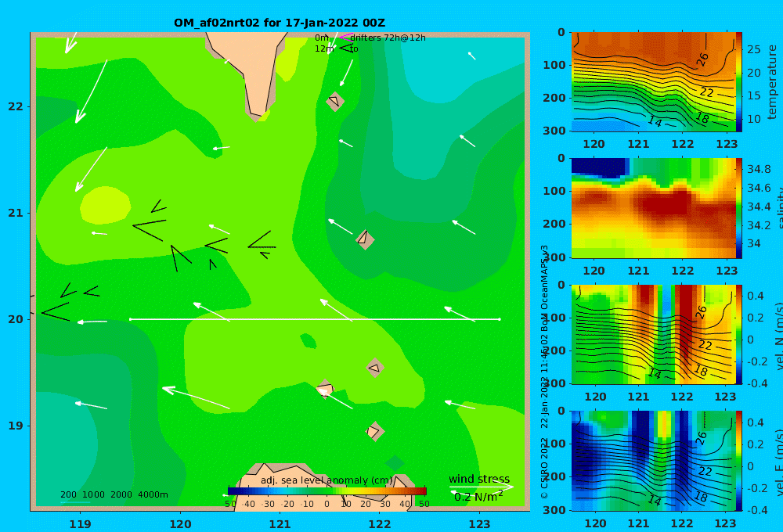This screenshot has height=532, width=783.
Task: Click the salinity color bar
Action: [x=739, y=208]
